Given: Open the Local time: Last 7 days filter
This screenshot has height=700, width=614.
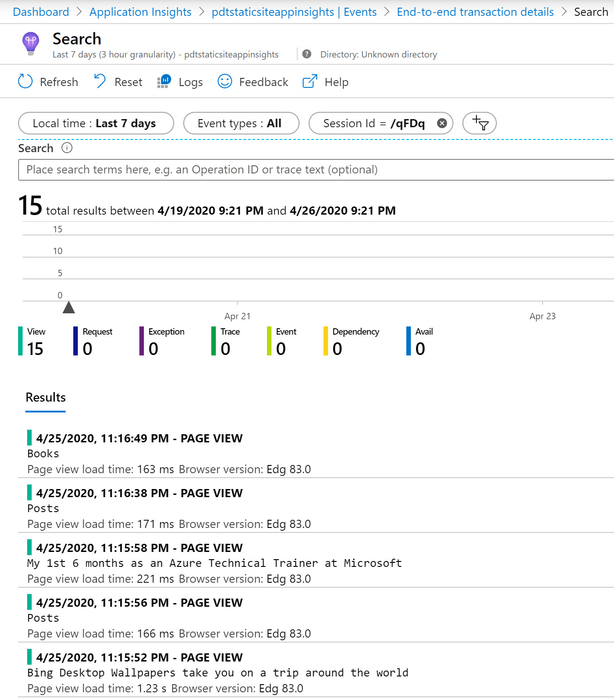Looking at the screenshot, I should [x=95, y=123].
